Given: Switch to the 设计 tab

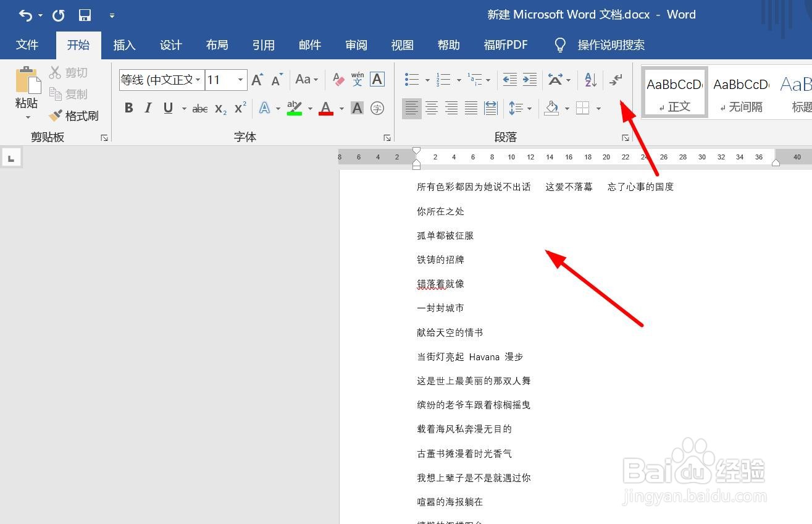Looking at the screenshot, I should pos(171,45).
